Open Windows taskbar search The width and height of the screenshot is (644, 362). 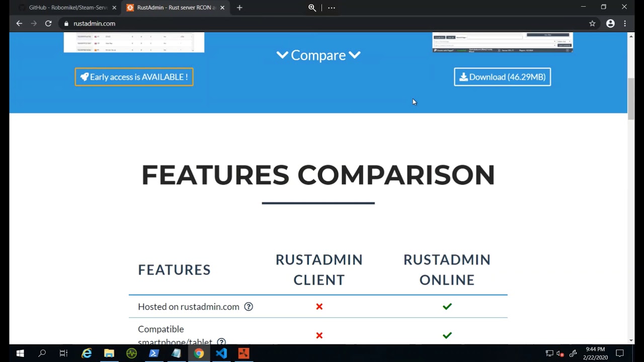click(x=42, y=353)
